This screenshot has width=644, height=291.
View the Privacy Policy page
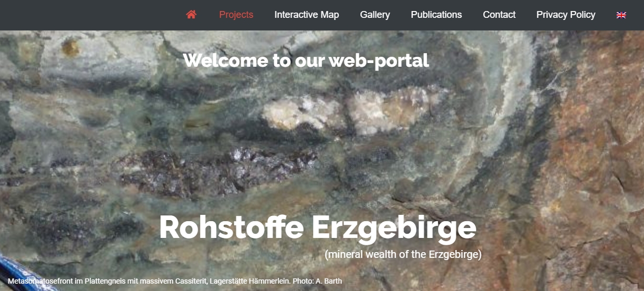coord(566,15)
